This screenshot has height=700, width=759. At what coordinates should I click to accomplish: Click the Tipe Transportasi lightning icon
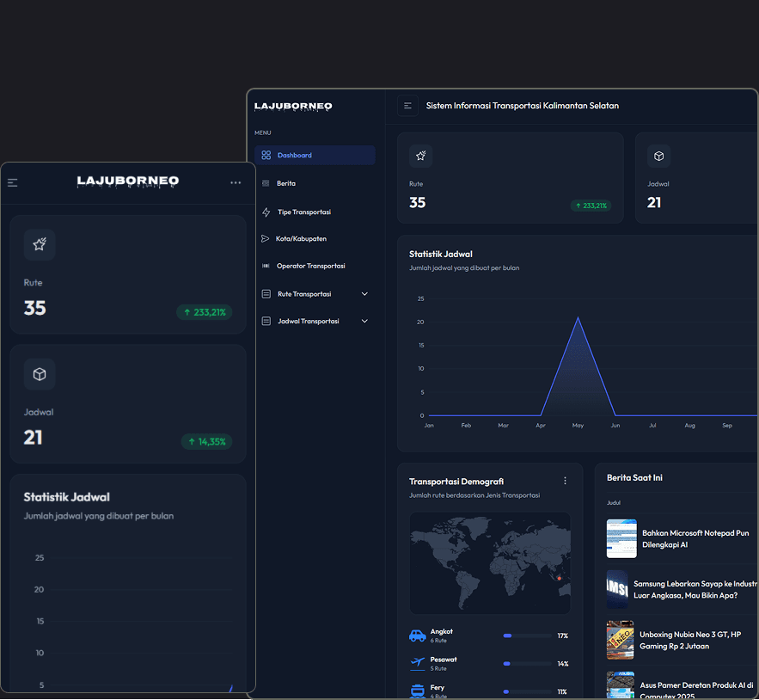point(266,212)
